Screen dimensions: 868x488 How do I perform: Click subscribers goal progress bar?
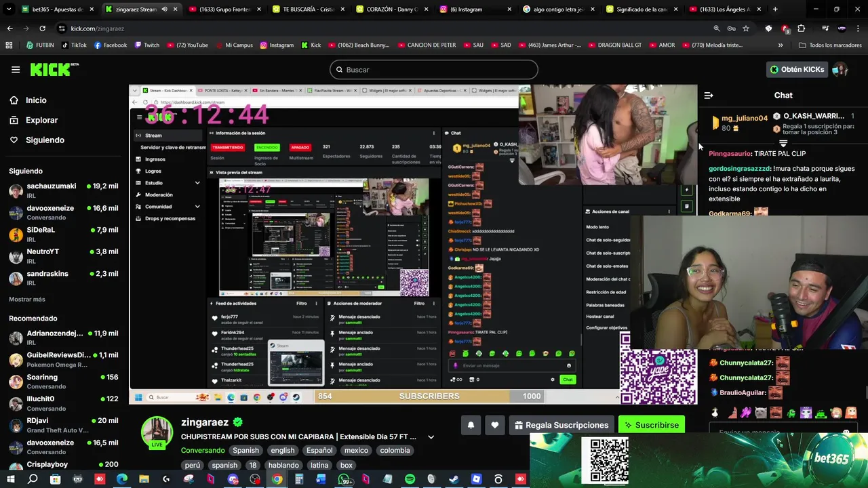point(431,396)
